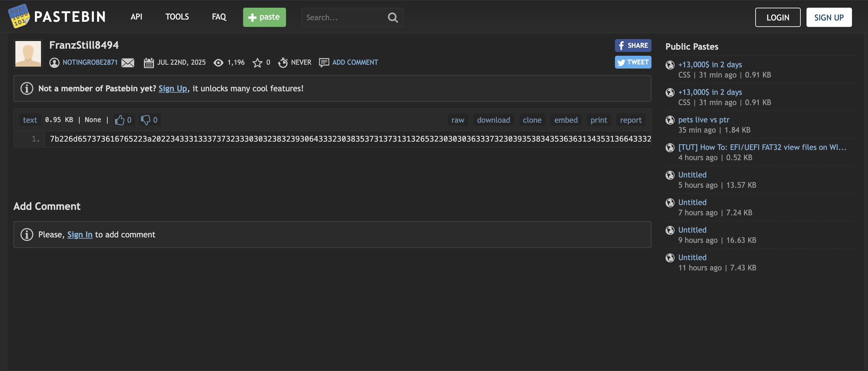Tweet this paste

coord(633,62)
